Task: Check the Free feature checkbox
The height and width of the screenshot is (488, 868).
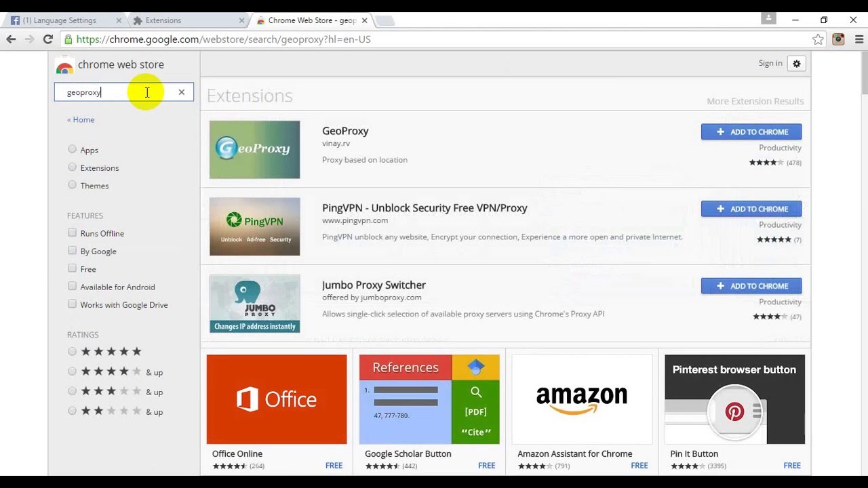Action: click(72, 268)
